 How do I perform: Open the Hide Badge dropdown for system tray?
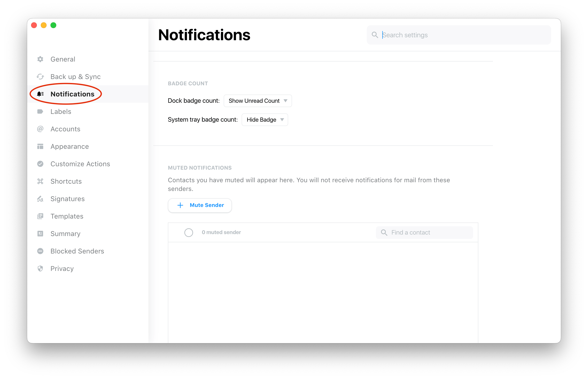(x=265, y=120)
